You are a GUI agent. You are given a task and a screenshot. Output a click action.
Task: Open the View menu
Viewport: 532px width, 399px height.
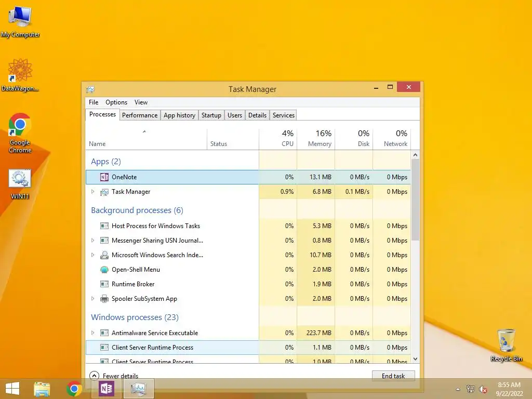(x=141, y=102)
